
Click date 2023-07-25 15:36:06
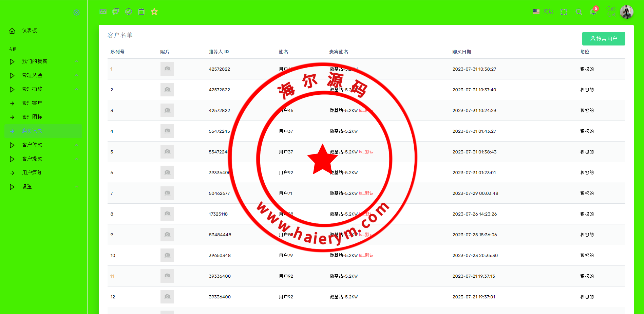click(x=475, y=235)
